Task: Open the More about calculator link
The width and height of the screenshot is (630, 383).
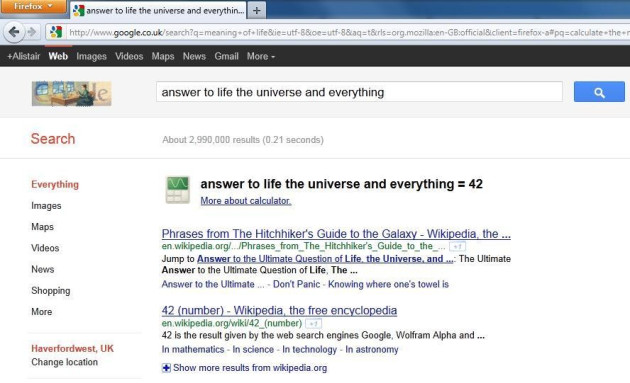Action: pyautogui.click(x=246, y=201)
